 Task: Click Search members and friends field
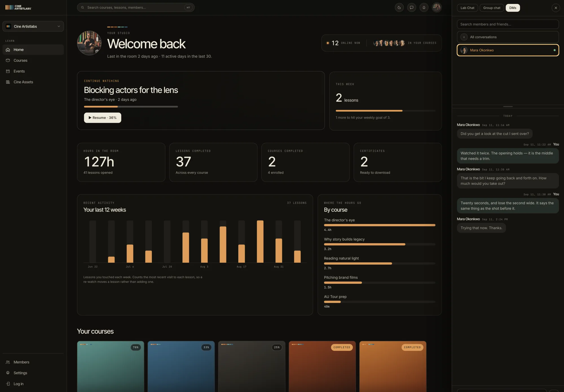click(508, 24)
